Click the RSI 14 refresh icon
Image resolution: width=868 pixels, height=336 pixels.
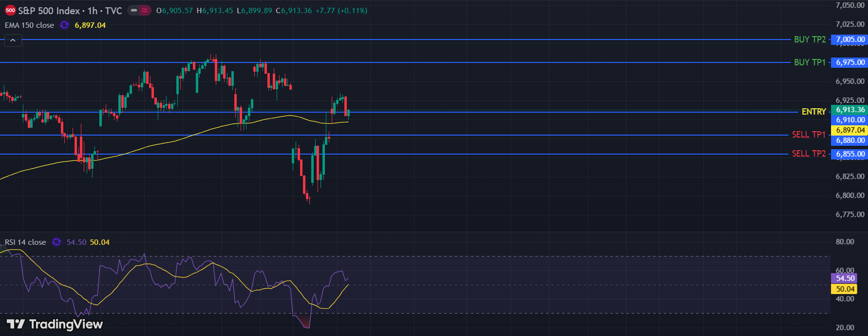pyautogui.click(x=57, y=242)
